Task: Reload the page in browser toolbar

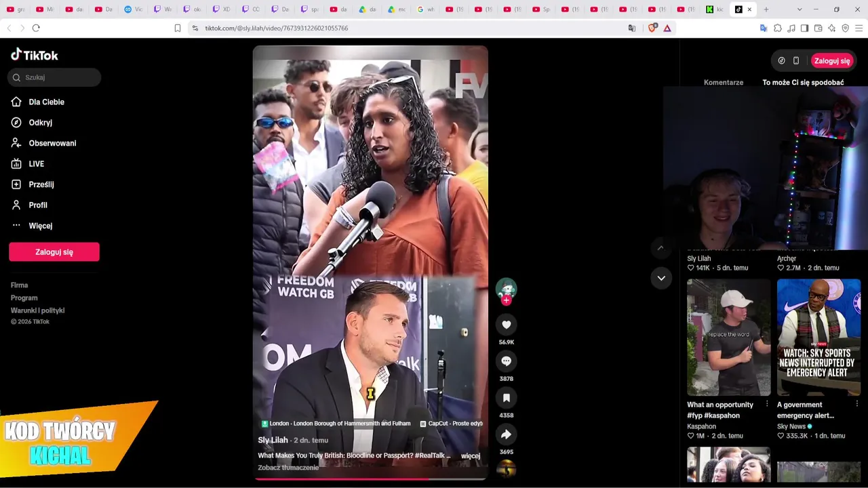Action: [x=36, y=28]
